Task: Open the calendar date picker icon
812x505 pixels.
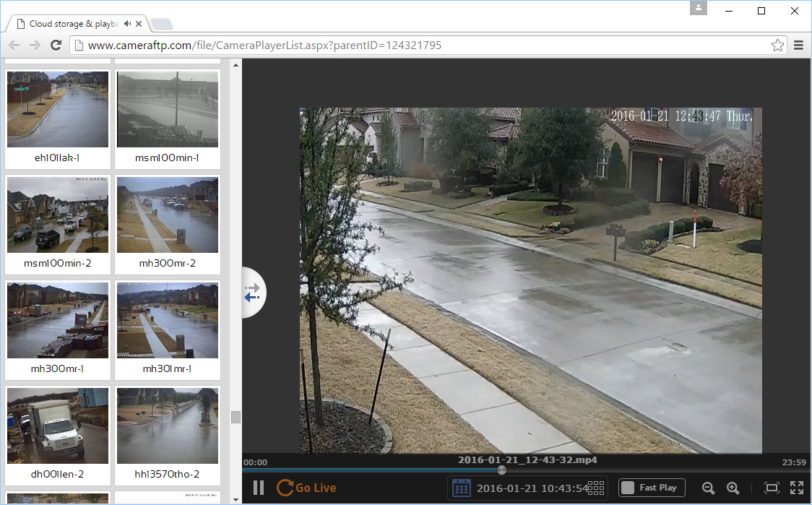Action: (461, 488)
